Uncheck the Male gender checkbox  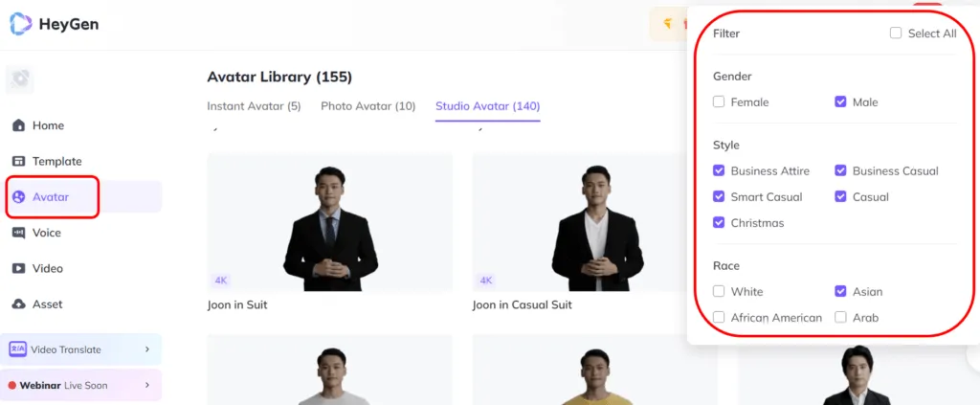click(x=840, y=101)
